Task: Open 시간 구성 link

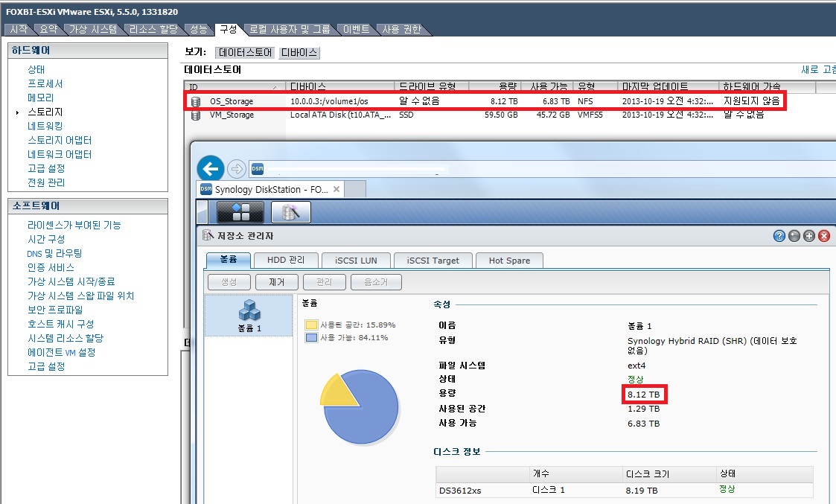Action: (x=46, y=239)
